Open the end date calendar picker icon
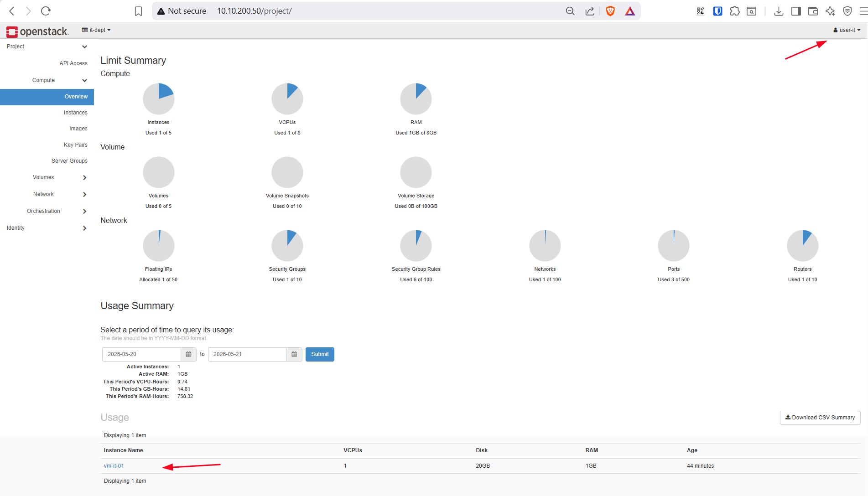Screen dimensions: 868x496 (x=294, y=354)
